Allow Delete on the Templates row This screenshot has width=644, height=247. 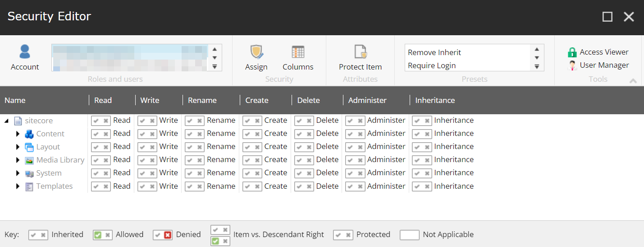(299, 186)
